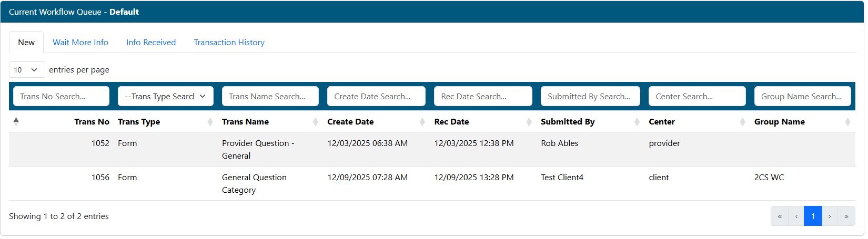The width and height of the screenshot is (868, 239).
Task: Click Rec Date column sort icon
Action: (529, 122)
